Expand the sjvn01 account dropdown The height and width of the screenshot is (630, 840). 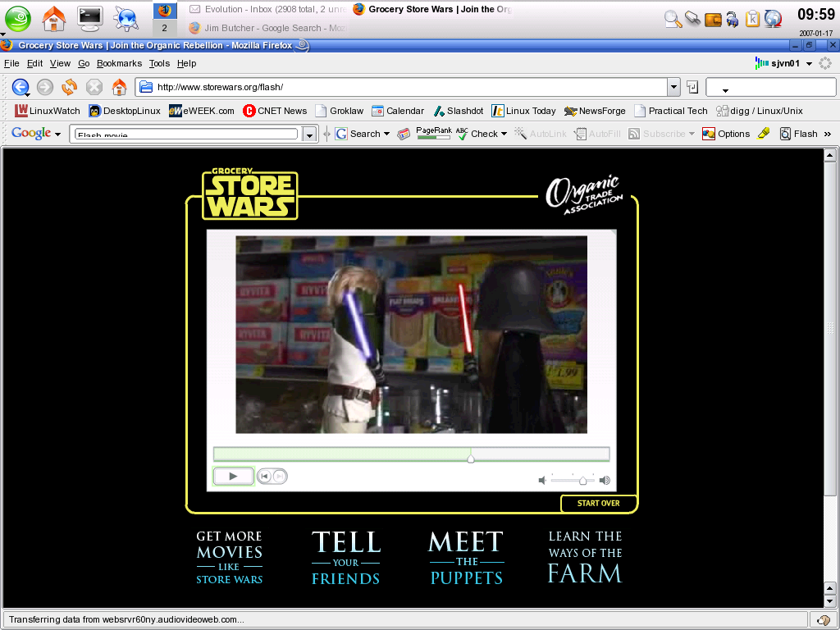(809, 64)
